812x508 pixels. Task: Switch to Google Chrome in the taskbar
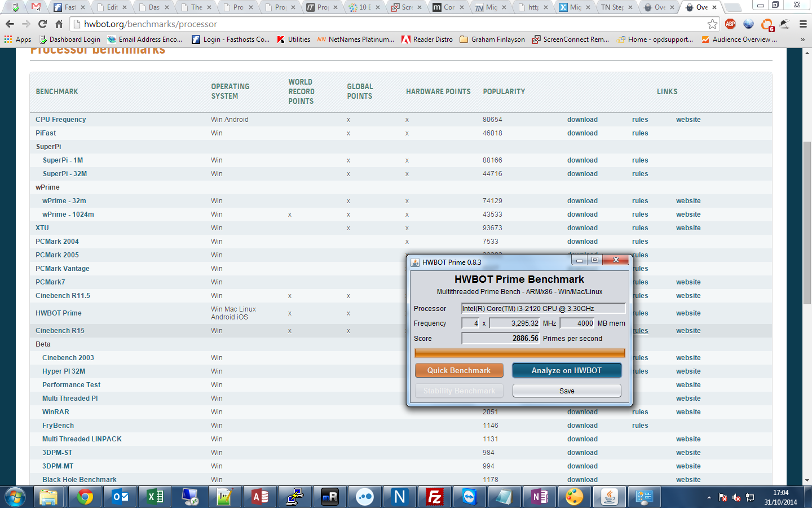coord(85,497)
